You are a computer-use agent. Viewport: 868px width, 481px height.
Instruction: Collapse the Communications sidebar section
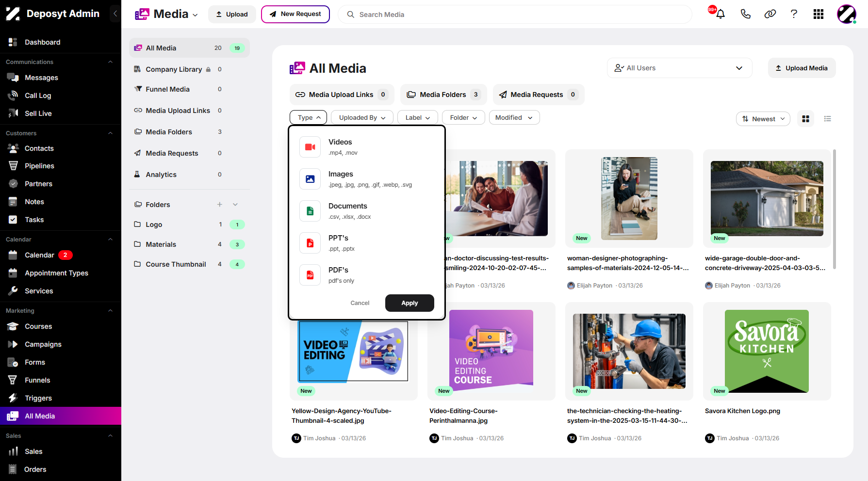pyautogui.click(x=110, y=62)
